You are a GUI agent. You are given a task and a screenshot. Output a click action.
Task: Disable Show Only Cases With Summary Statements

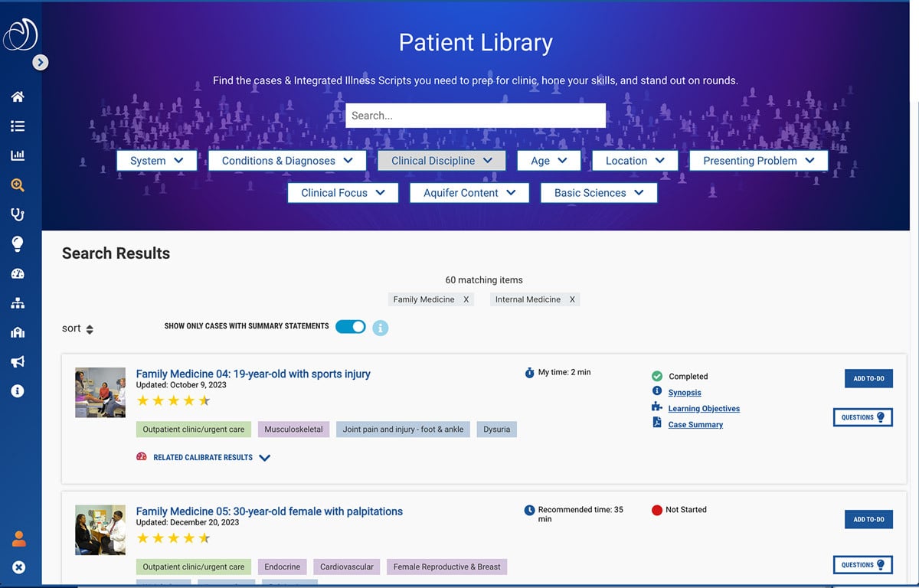pos(350,326)
